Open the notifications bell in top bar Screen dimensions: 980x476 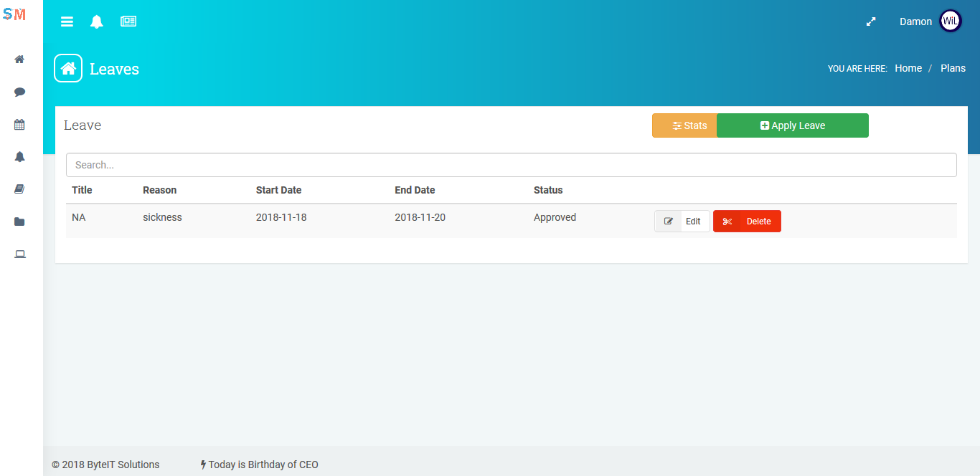coord(97,22)
